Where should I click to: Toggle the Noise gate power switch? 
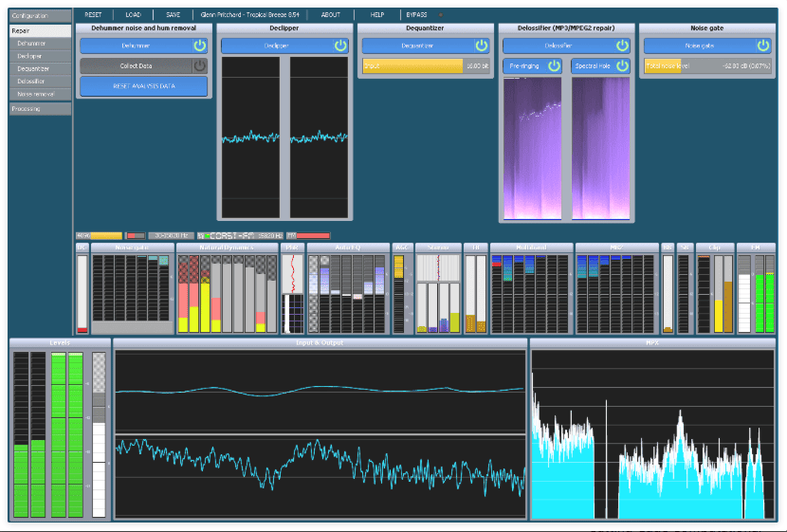(763, 46)
